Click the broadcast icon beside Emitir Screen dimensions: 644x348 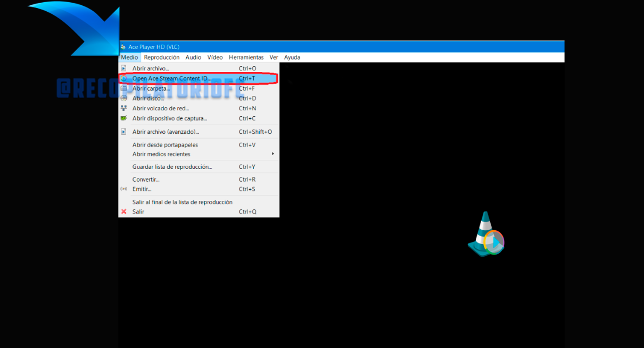click(124, 189)
